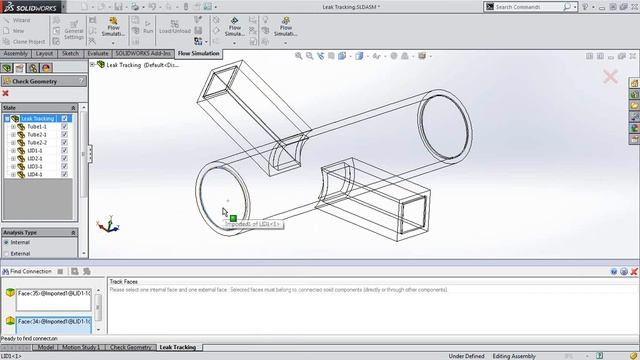
Task: Open the Model bottom tab
Action: tap(46, 347)
